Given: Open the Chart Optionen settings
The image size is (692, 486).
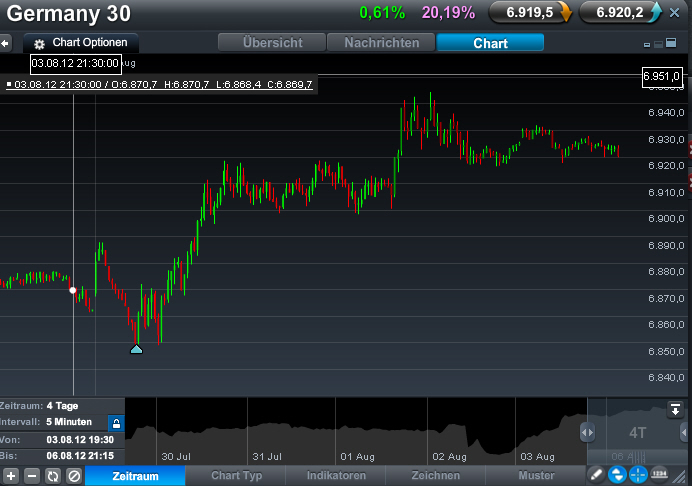Looking at the screenshot, I should coord(81,43).
